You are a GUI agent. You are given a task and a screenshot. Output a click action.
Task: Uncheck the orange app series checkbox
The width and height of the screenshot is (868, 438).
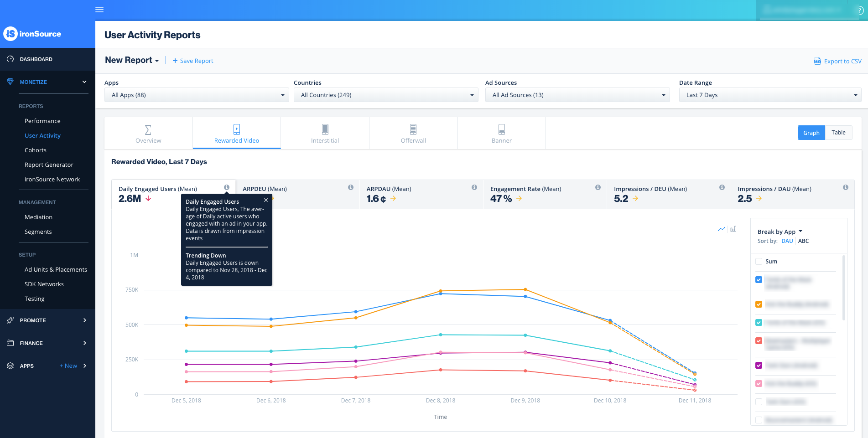pyautogui.click(x=759, y=304)
